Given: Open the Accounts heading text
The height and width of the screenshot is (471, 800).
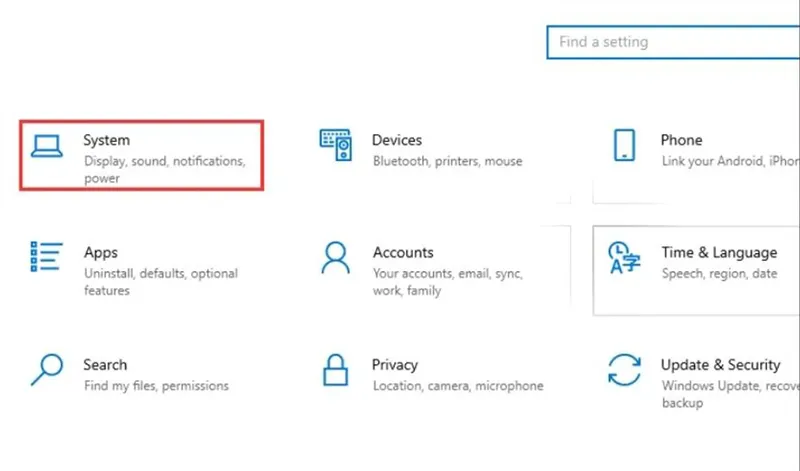Looking at the screenshot, I should 403,253.
